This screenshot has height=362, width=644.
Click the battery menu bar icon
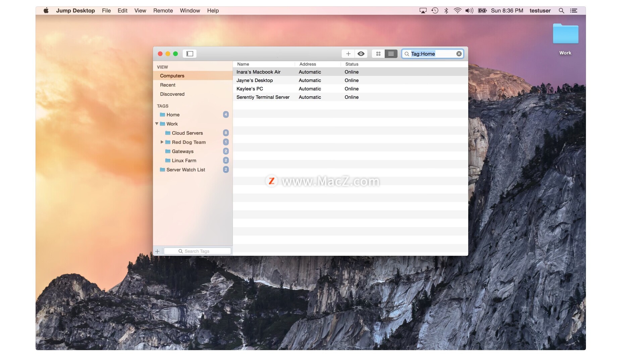[x=482, y=10]
